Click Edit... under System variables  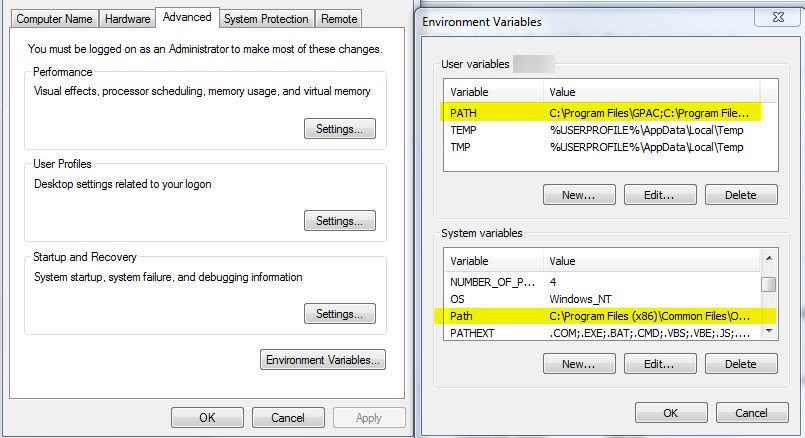[x=659, y=364]
